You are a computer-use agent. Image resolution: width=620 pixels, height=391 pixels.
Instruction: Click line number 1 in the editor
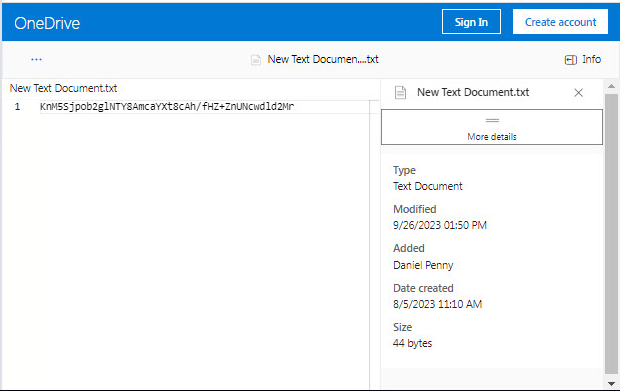[x=17, y=107]
